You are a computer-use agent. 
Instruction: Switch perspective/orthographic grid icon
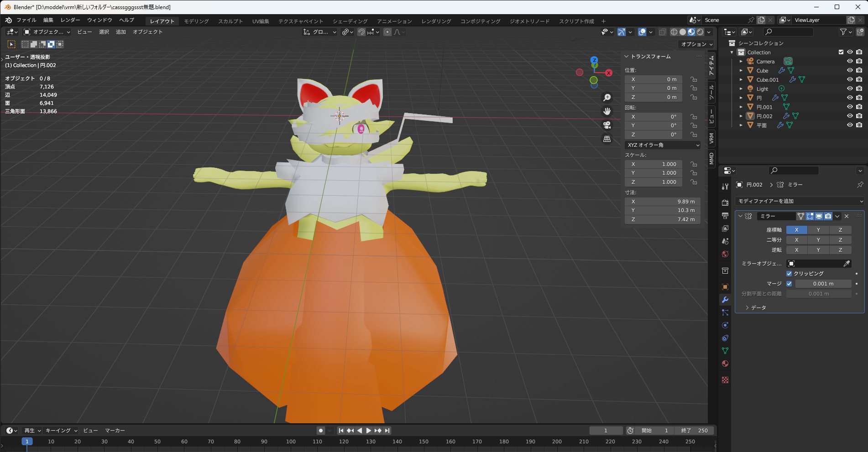(607, 139)
